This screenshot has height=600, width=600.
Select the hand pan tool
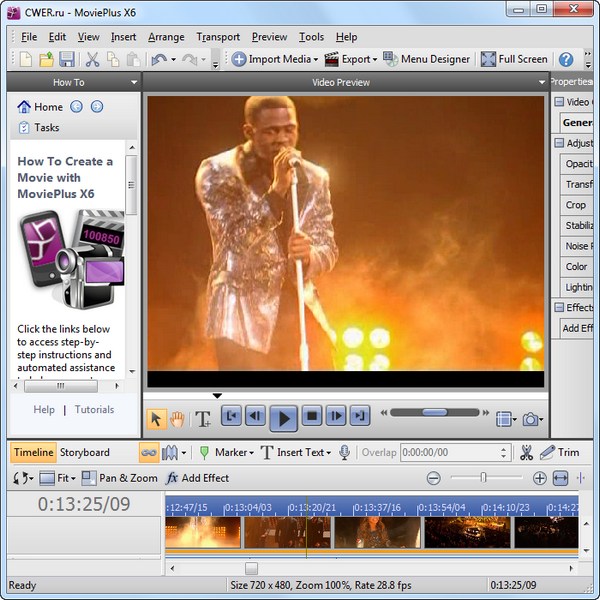coord(177,419)
